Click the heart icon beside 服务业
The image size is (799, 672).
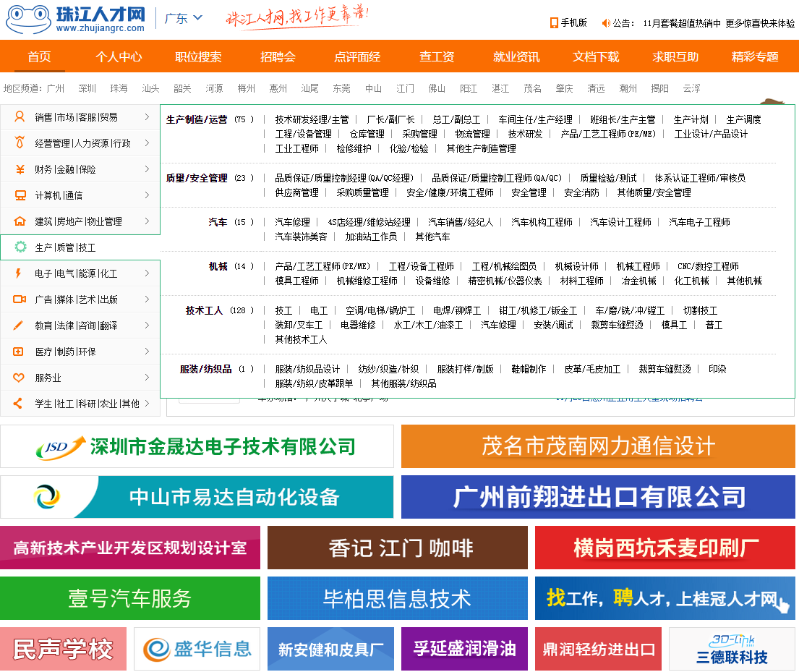(18, 378)
